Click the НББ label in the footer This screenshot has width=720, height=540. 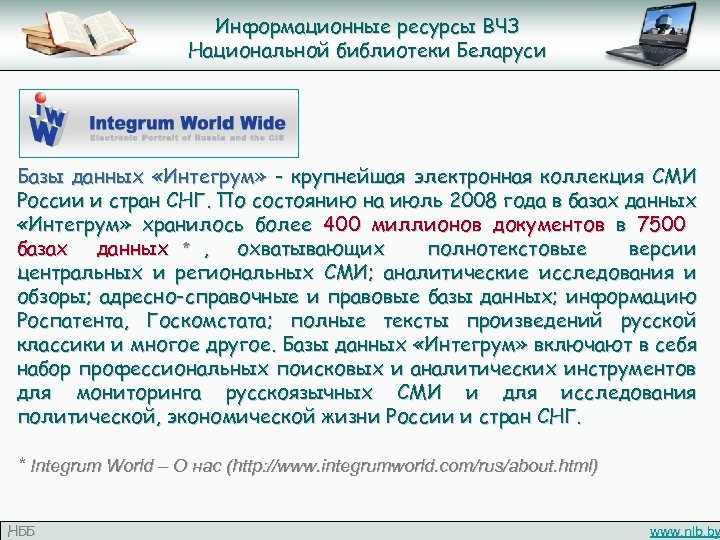pyautogui.click(x=21, y=532)
